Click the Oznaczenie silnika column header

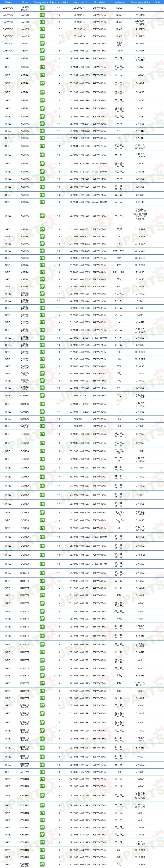(x=140, y=2)
